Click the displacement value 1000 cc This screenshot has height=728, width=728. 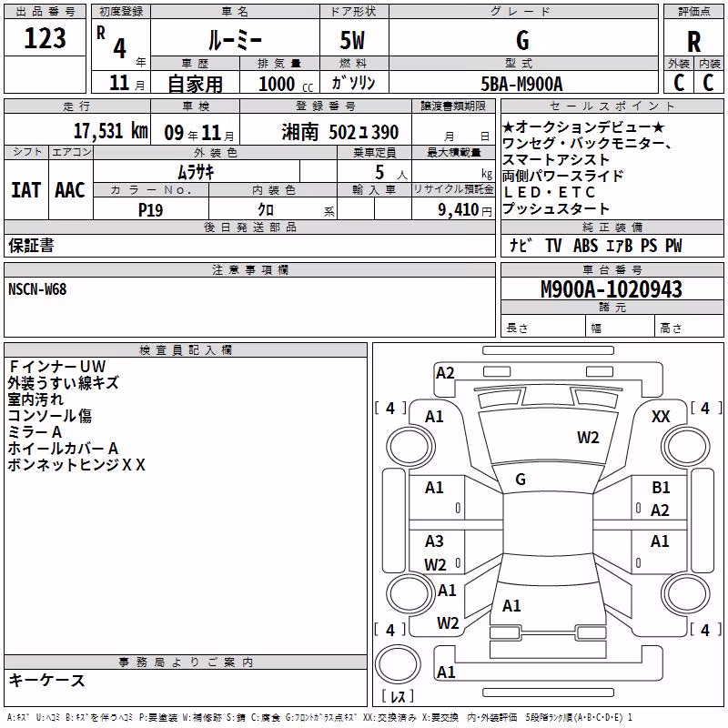pos(286,84)
